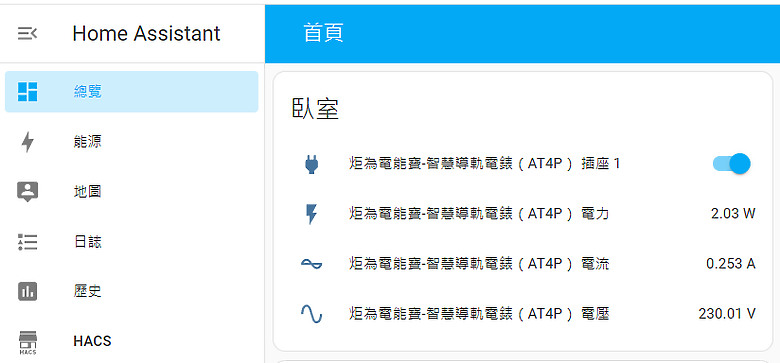Screen dimensions: 780x363
Task: Click the current wave icon beside 電流
Action: [x=311, y=264]
